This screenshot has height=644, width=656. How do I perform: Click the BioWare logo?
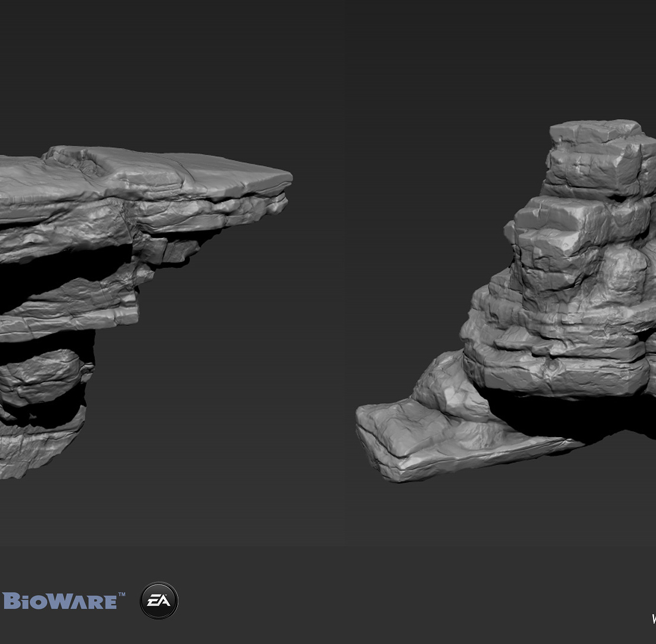click(64, 600)
